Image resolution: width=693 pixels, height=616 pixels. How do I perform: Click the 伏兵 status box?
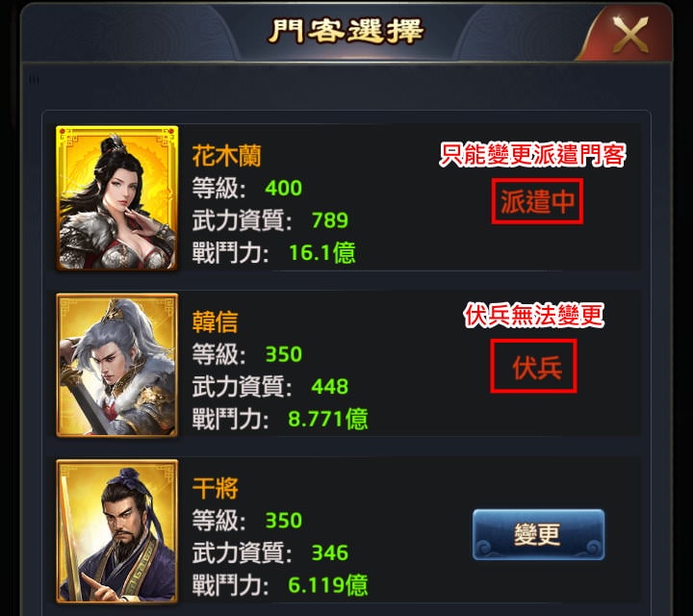point(533,366)
